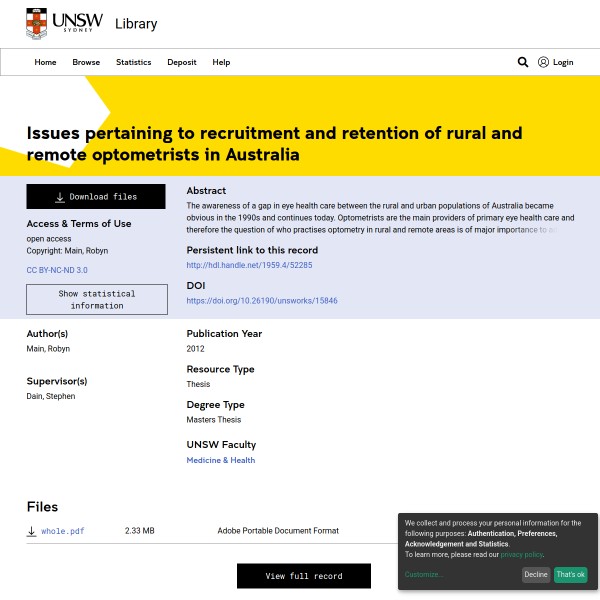Open the hdl.handle.net persistent link
The height and width of the screenshot is (600, 600).
(x=249, y=265)
